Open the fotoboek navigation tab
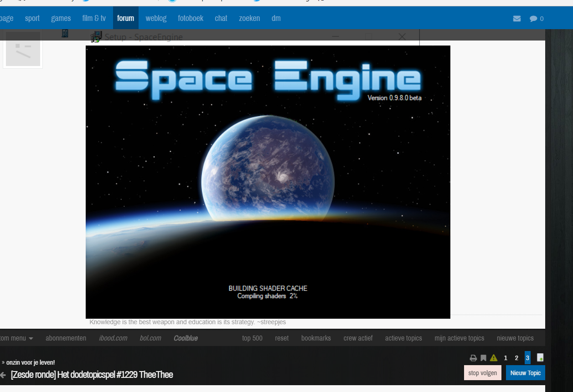This screenshot has width=573, height=392. point(191,18)
